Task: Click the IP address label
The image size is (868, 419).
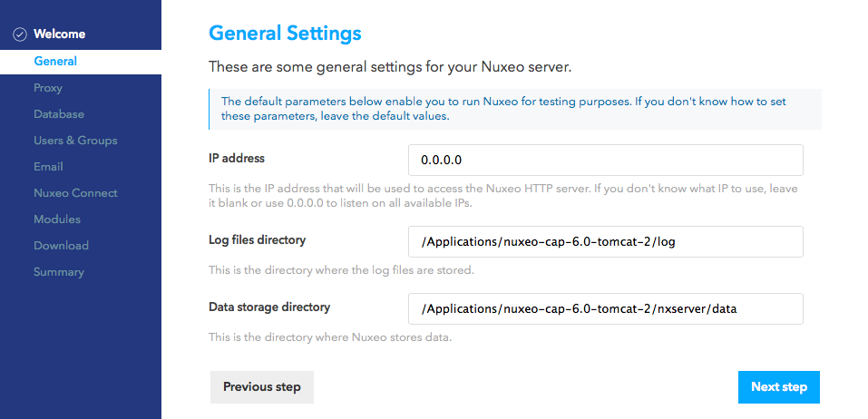Action: pyautogui.click(x=237, y=159)
